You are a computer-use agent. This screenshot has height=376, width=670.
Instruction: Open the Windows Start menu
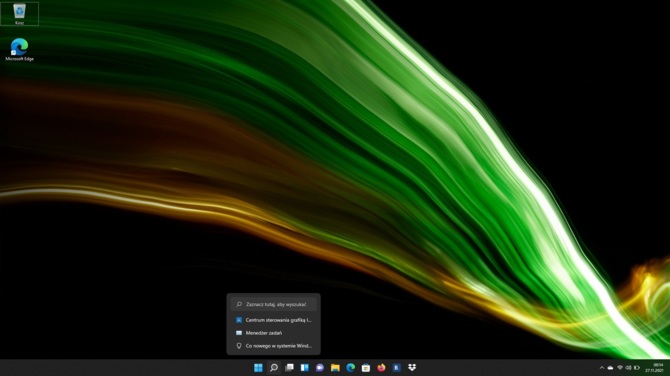258,367
